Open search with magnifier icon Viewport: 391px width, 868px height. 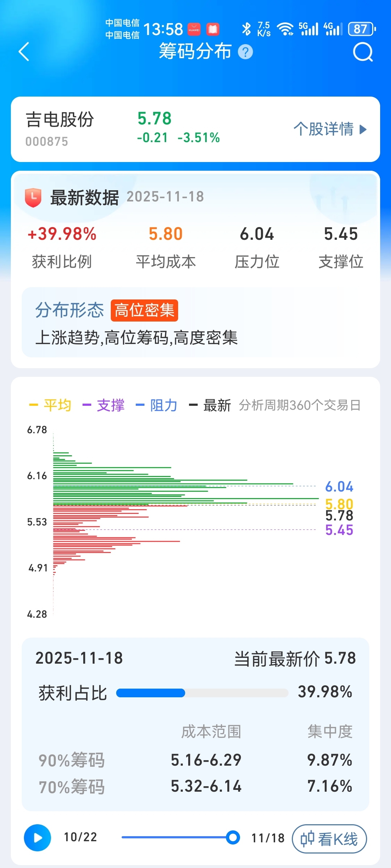pyautogui.click(x=363, y=52)
